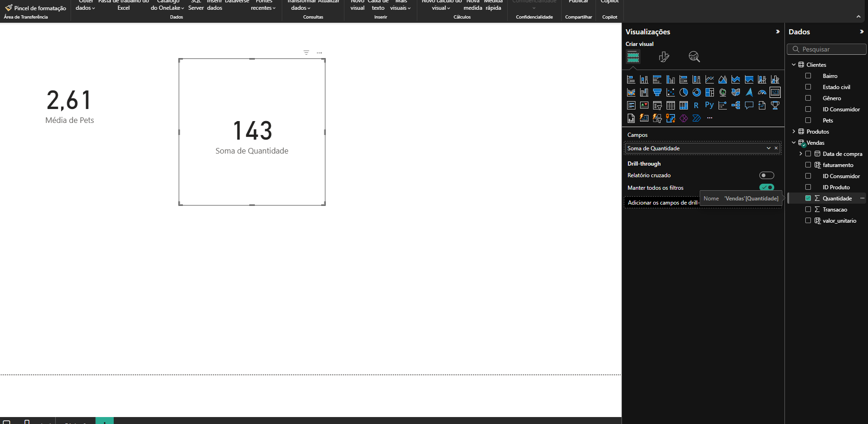Select the Q&A speech bubble visual
This screenshot has height=424, width=868.
[749, 106]
